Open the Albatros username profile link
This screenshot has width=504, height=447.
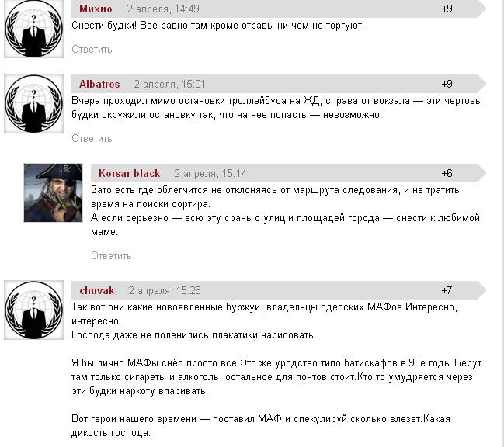tap(99, 84)
